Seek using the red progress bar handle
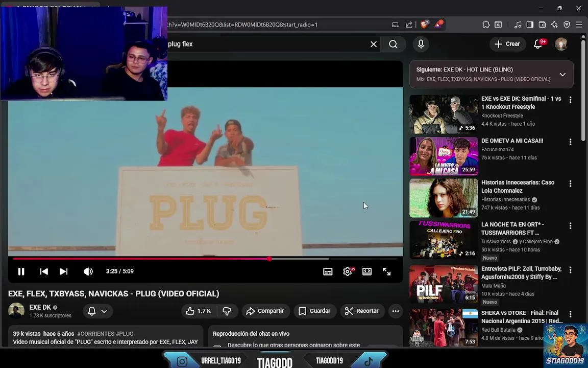Image resolution: width=588 pixels, height=368 pixels. point(269,259)
